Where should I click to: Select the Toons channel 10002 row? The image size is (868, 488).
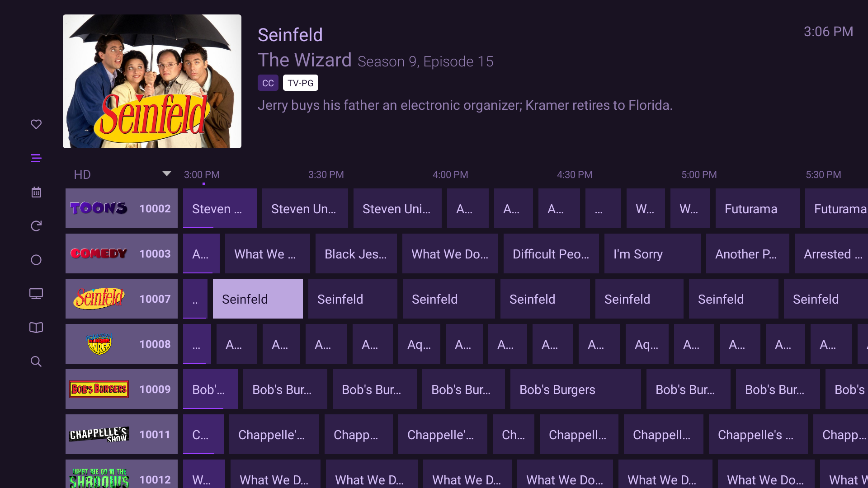point(121,208)
